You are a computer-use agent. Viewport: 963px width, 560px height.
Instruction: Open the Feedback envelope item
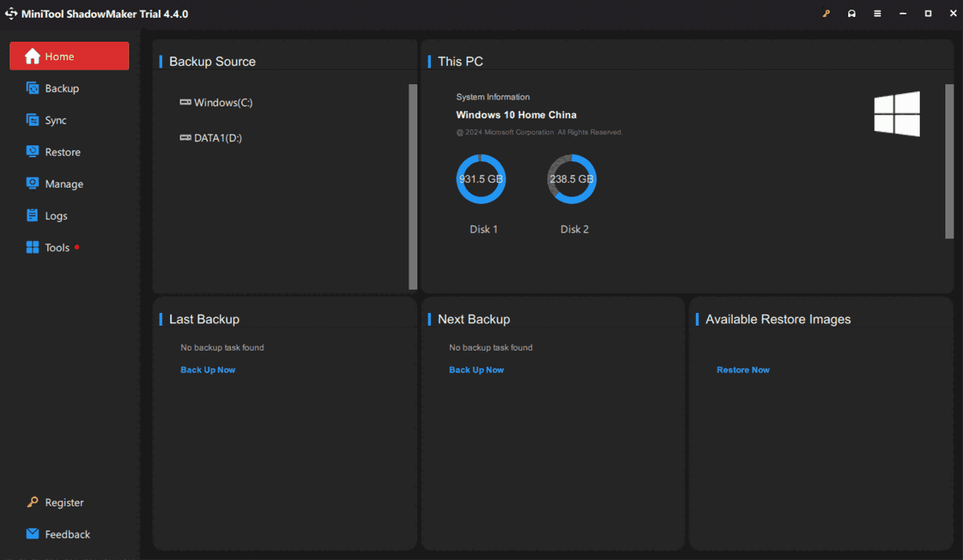[x=67, y=534]
